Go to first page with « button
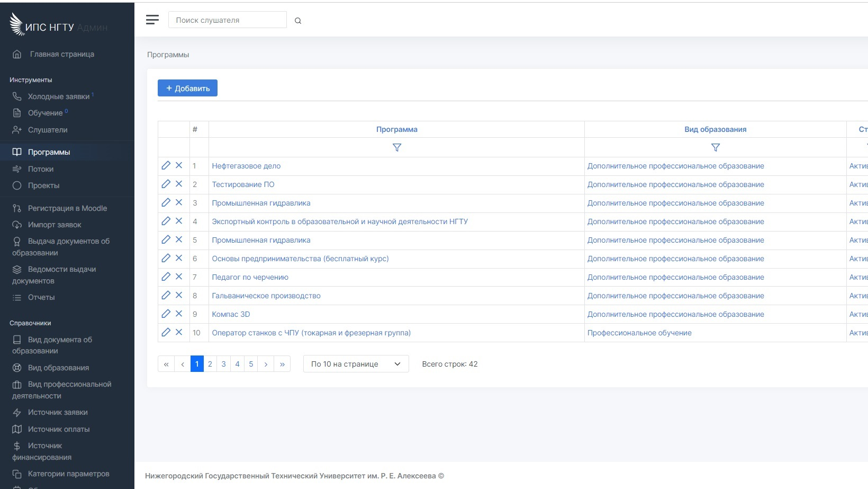Viewport: 868px width, 489px height. [x=166, y=364]
